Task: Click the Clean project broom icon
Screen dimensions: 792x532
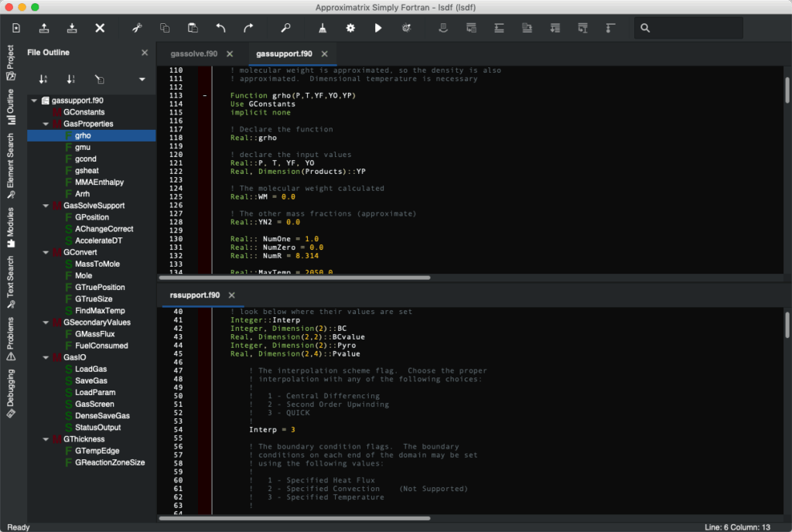Action: tap(323, 29)
